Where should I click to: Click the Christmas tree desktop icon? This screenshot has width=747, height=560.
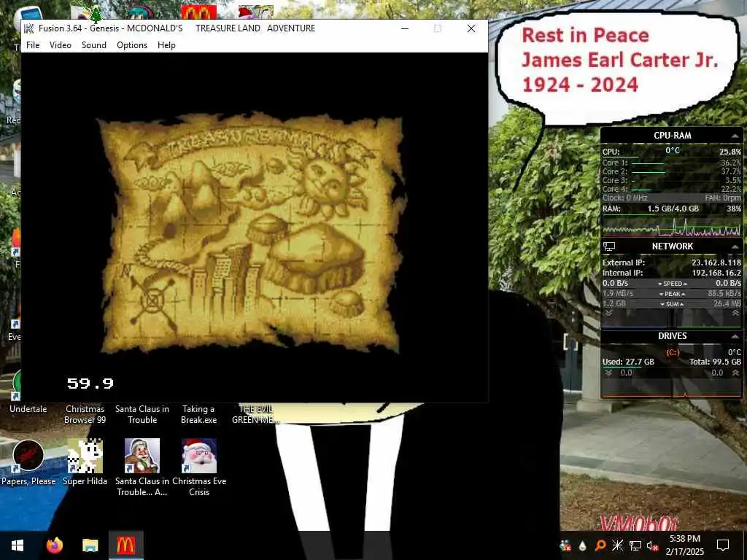click(x=96, y=13)
